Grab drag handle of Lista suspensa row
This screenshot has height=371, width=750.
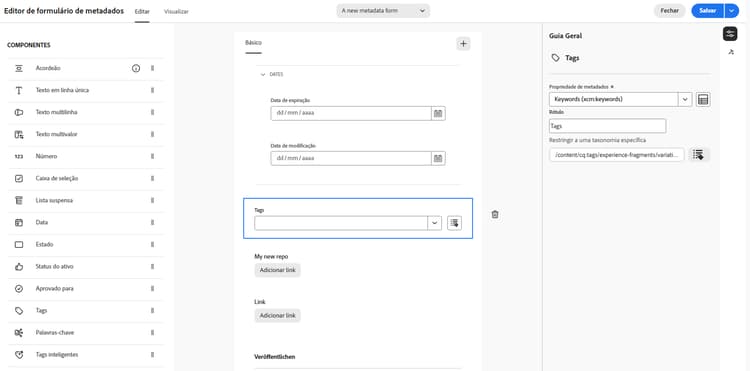(153, 200)
